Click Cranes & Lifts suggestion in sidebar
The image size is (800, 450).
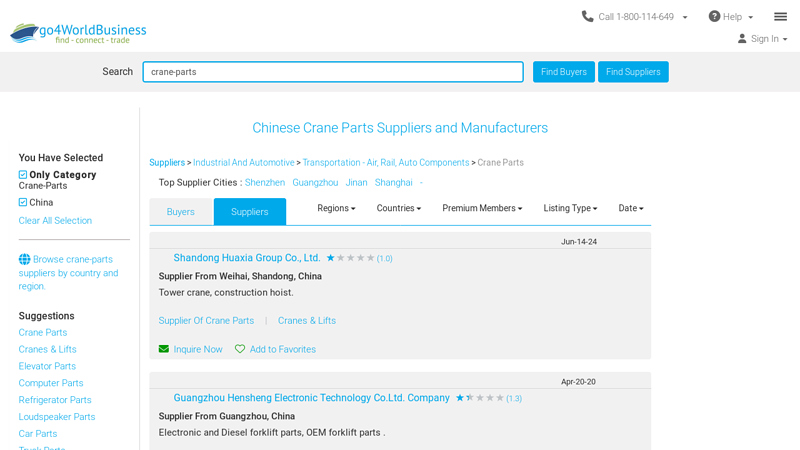click(47, 349)
